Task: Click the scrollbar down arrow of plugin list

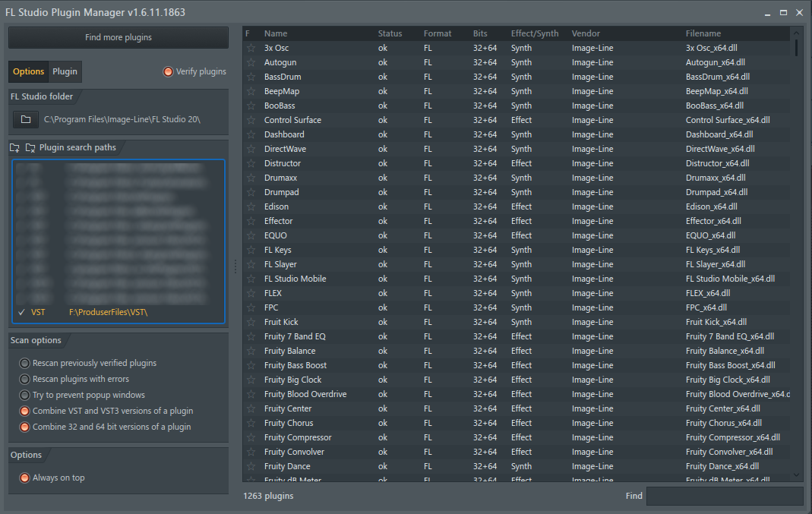Action: [x=797, y=475]
